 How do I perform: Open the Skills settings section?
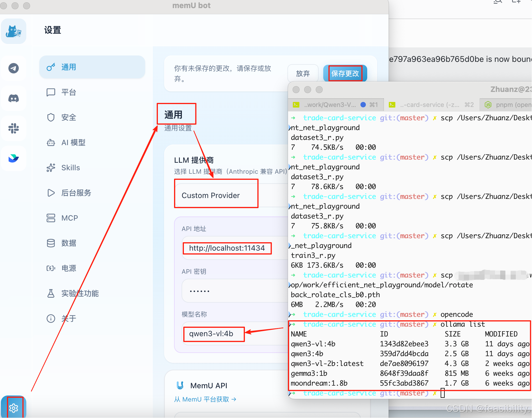pyautogui.click(x=92, y=168)
